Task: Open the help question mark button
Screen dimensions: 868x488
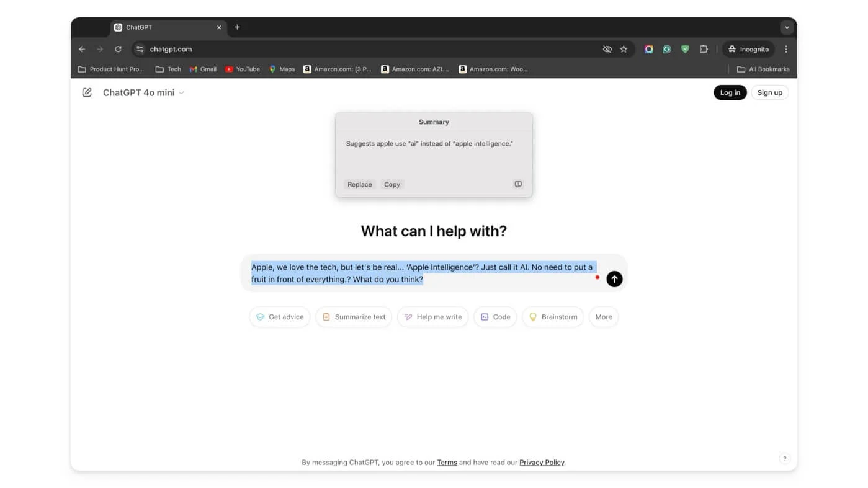Action: click(784, 459)
